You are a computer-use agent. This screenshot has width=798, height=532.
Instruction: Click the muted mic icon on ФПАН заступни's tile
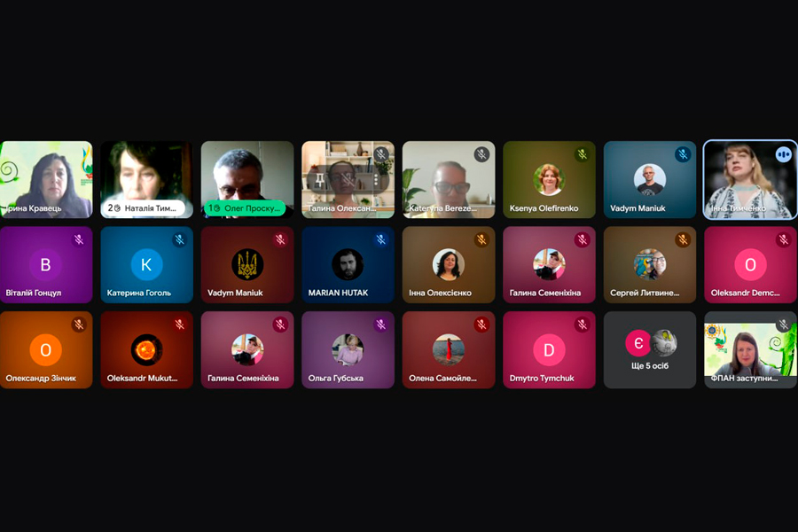point(783,325)
